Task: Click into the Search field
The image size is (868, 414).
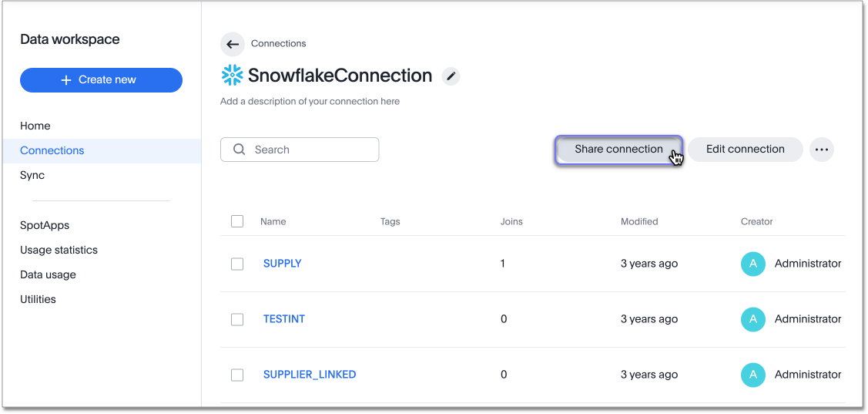Action: tap(308, 150)
